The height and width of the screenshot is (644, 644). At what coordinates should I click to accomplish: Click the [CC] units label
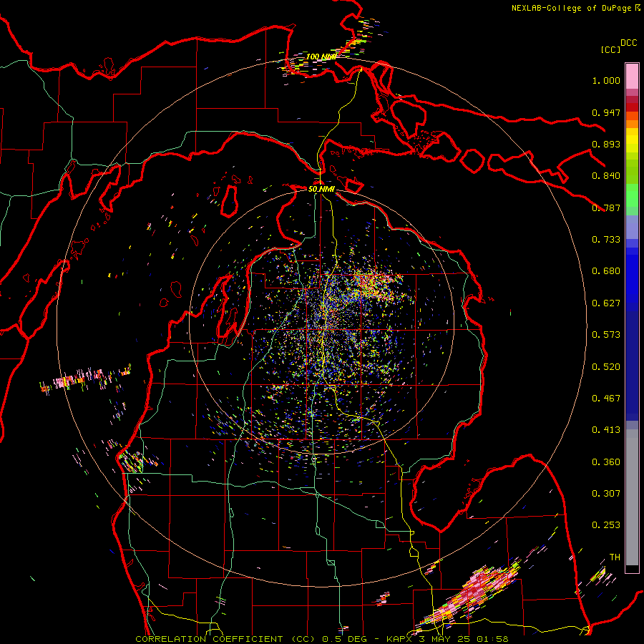tap(610, 49)
